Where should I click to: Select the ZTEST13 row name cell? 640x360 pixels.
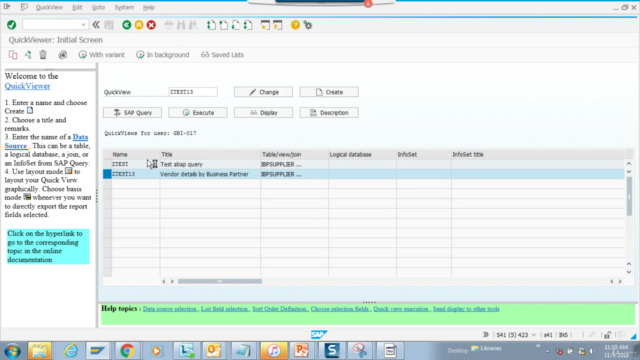point(135,174)
